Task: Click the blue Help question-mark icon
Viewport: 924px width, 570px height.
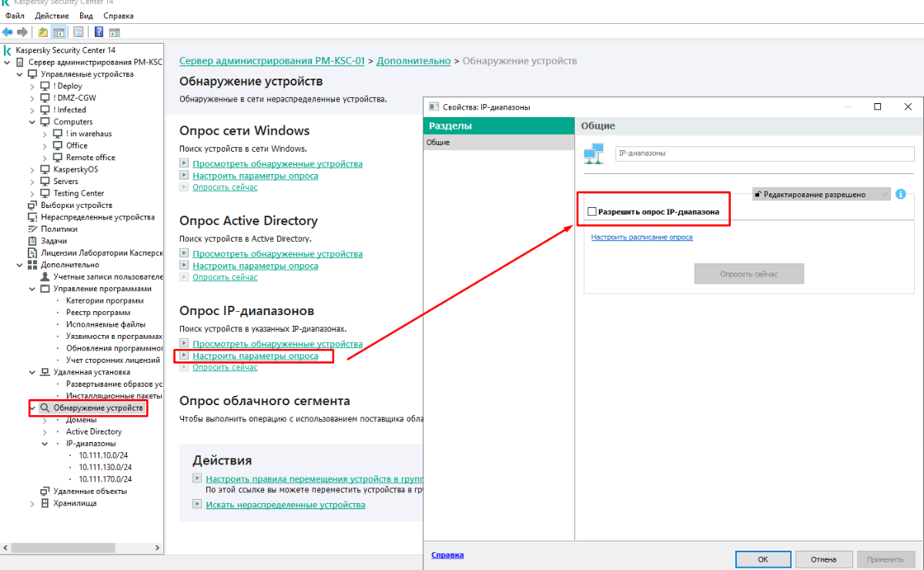Action: [99, 32]
